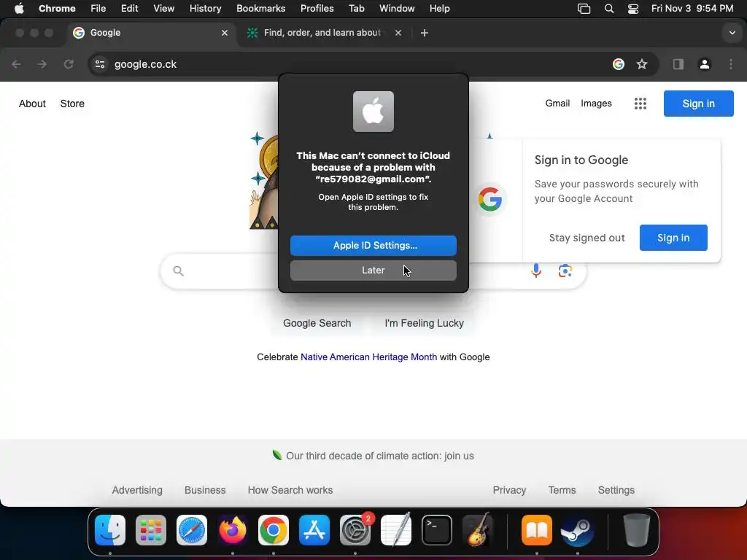Open the Advertising footer link
The width and height of the screenshot is (747, 560).
(x=137, y=490)
